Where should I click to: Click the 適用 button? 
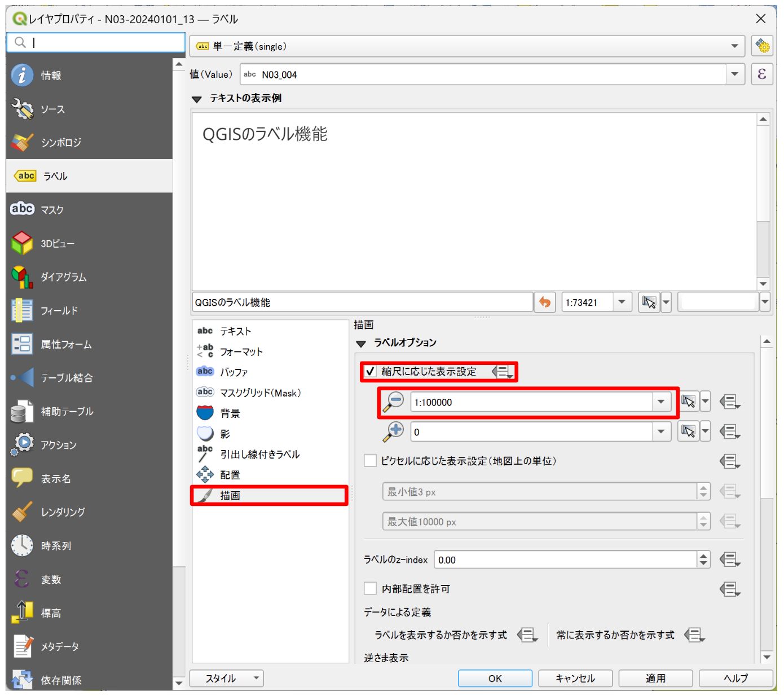655,678
